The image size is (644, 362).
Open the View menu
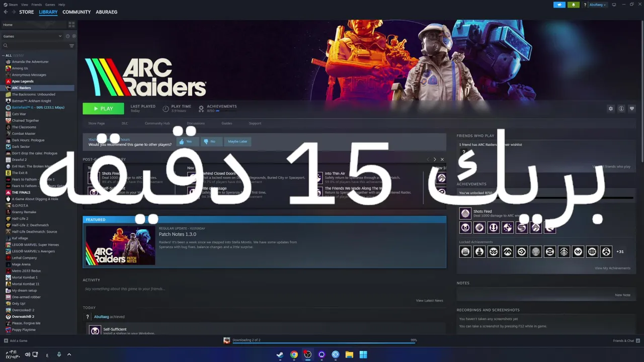24,5
